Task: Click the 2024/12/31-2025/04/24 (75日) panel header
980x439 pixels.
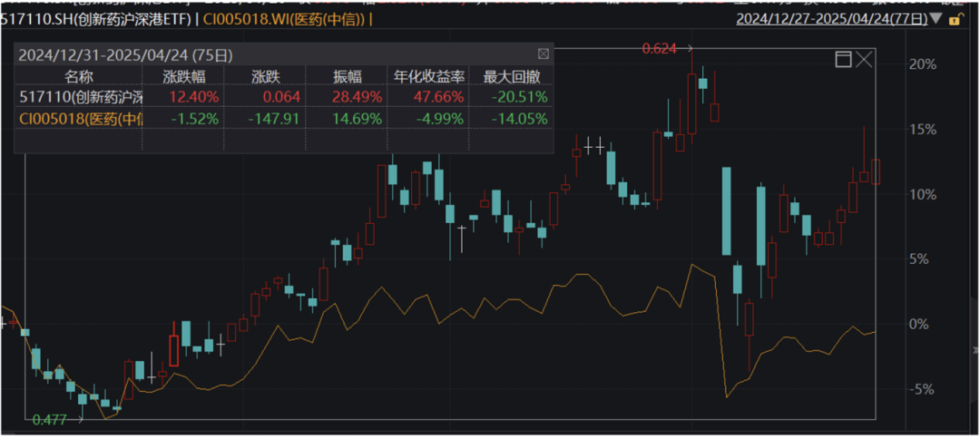Action: (x=125, y=55)
